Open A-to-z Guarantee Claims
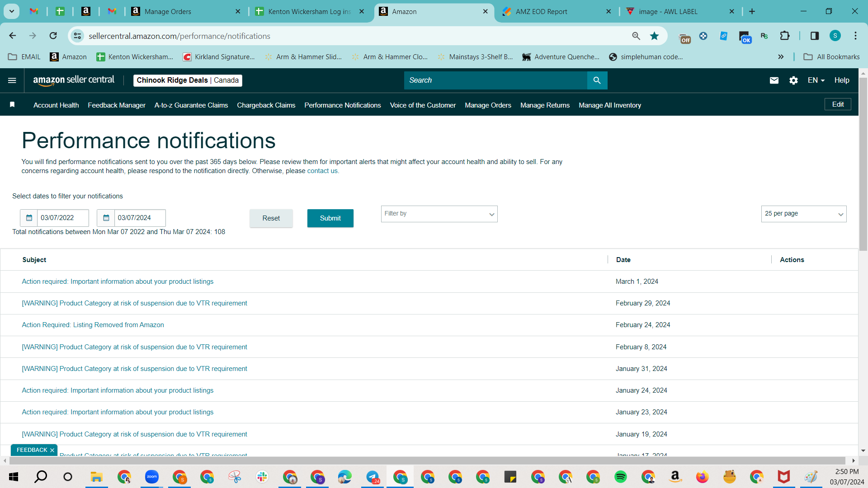 coord(191,105)
